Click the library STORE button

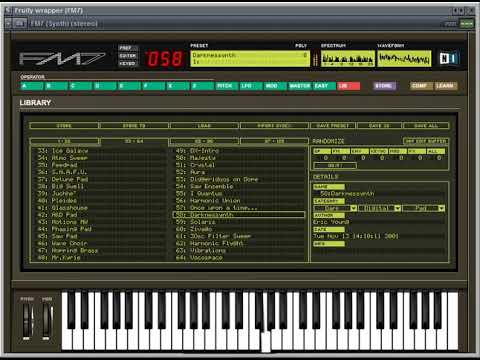point(64,126)
